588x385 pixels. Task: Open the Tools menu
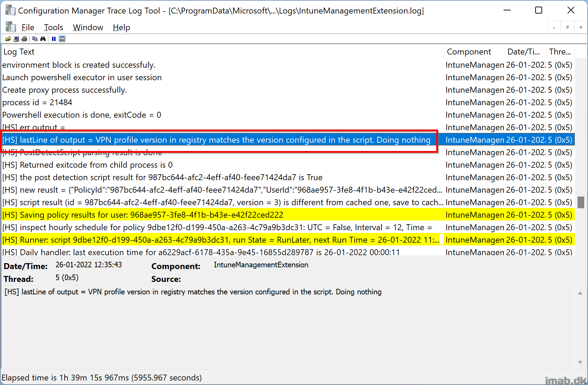pyautogui.click(x=53, y=27)
